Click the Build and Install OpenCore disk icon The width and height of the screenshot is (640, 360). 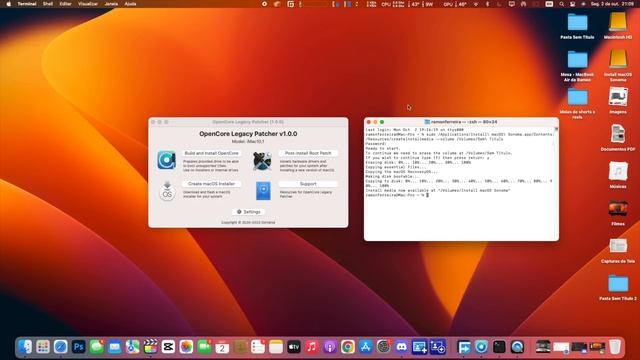[x=167, y=160]
